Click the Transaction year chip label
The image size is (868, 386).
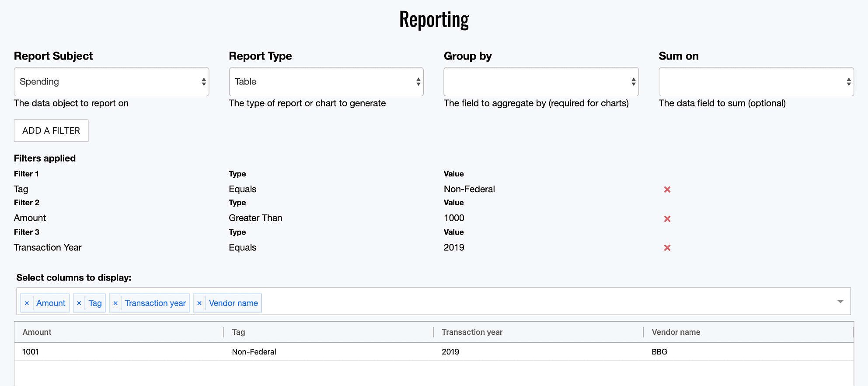coord(155,303)
